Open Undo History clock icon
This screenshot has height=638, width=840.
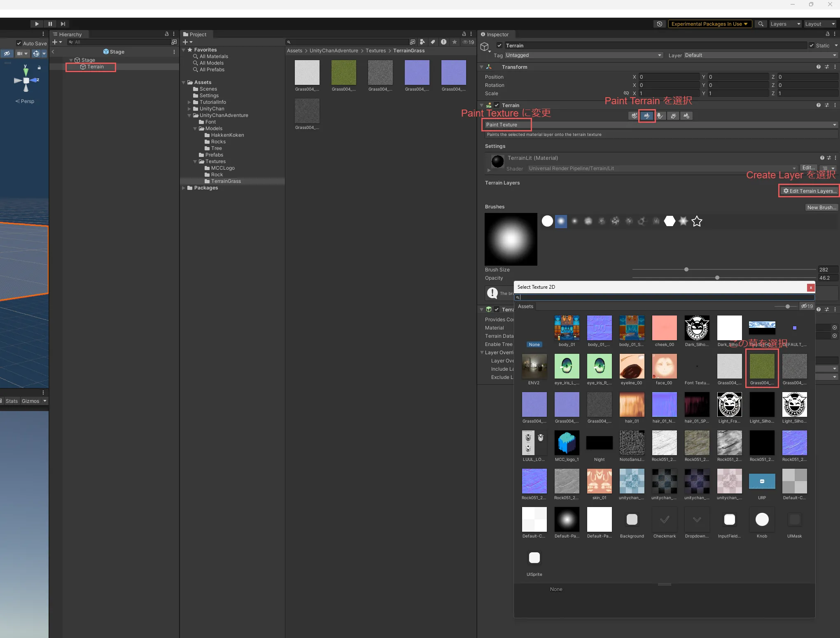(660, 24)
